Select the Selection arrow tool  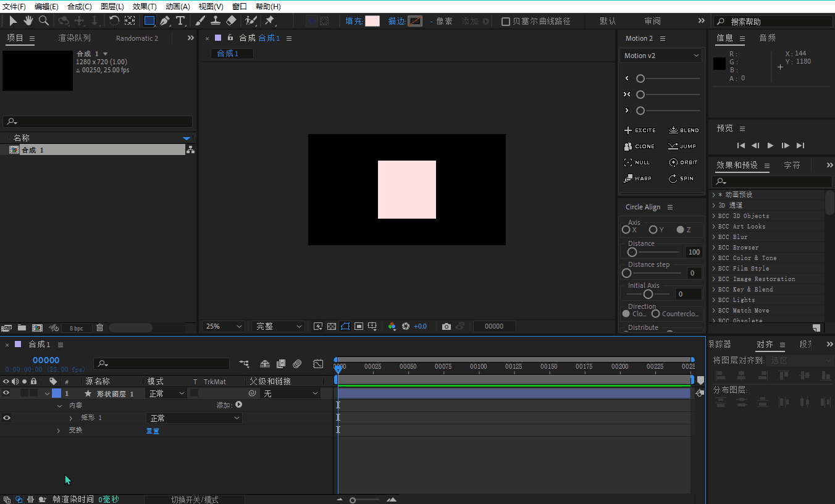click(13, 20)
